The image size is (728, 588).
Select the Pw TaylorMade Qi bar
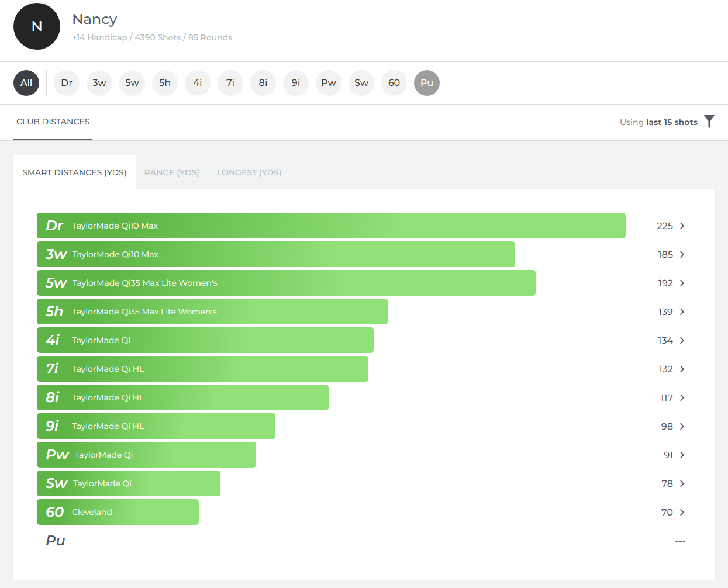pos(146,455)
